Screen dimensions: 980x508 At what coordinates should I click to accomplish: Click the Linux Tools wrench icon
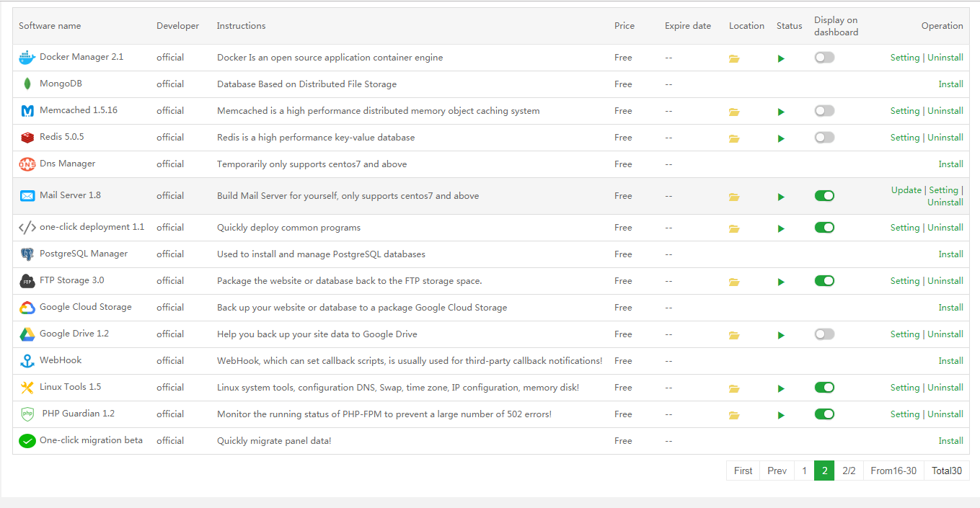click(x=27, y=388)
